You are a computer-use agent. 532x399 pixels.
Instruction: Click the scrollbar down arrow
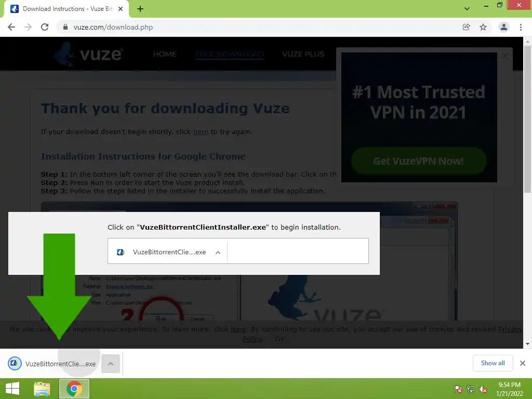pos(527,344)
